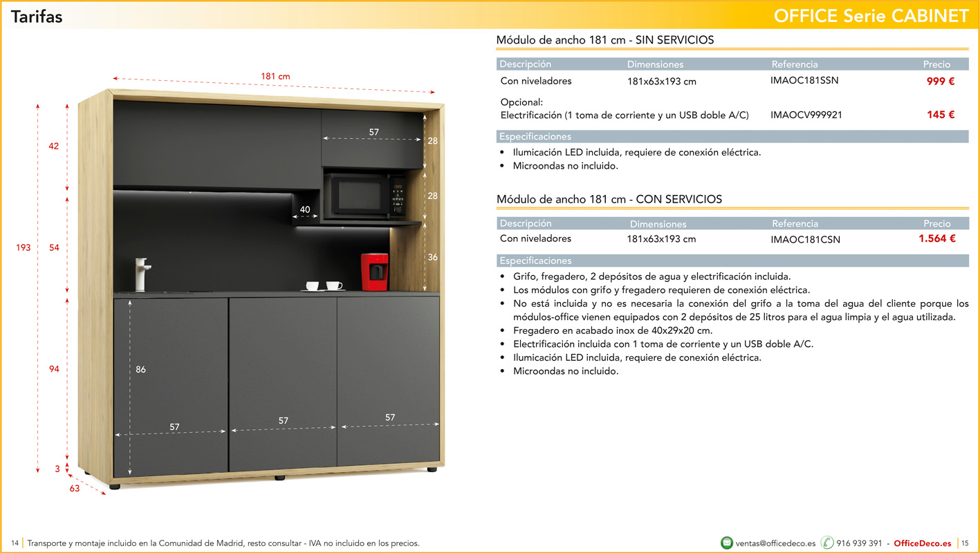Click the page number 15
The image size is (980, 553).
tap(965, 543)
